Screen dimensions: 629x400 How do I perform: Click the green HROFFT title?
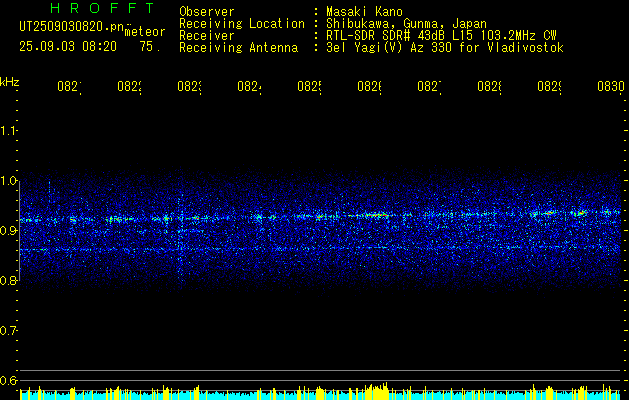tap(103, 8)
